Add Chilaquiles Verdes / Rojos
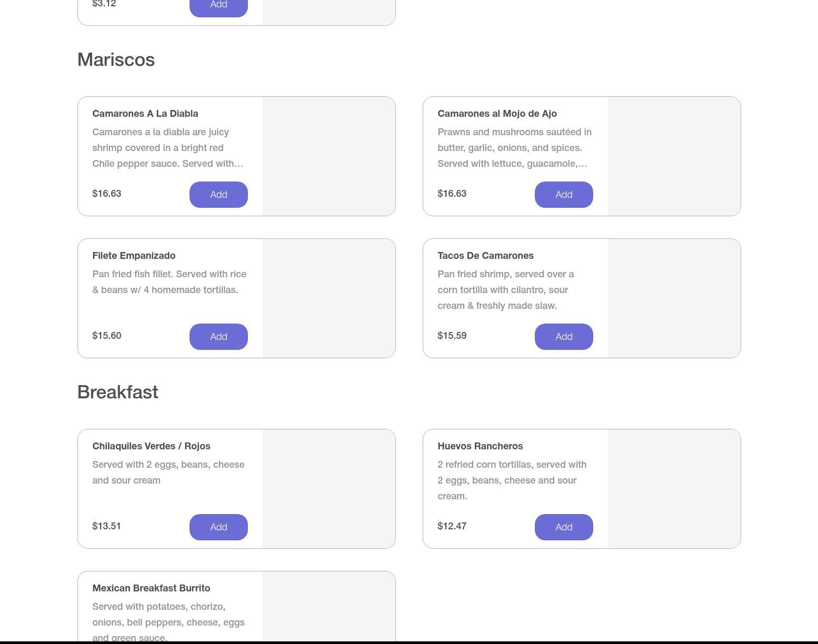Viewport: 818px width, 644px height. [218, 527]
